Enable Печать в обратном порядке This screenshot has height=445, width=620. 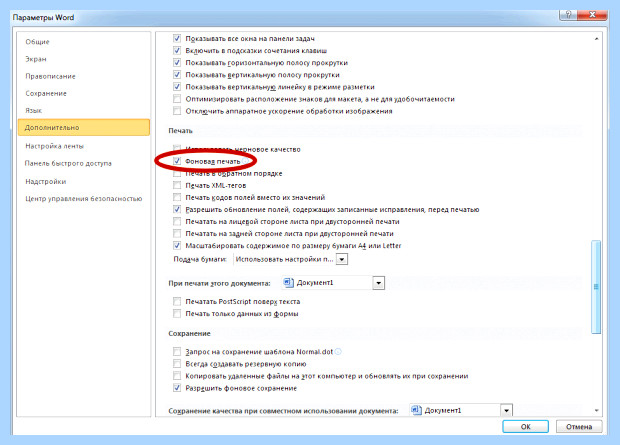tap(177, 174)
